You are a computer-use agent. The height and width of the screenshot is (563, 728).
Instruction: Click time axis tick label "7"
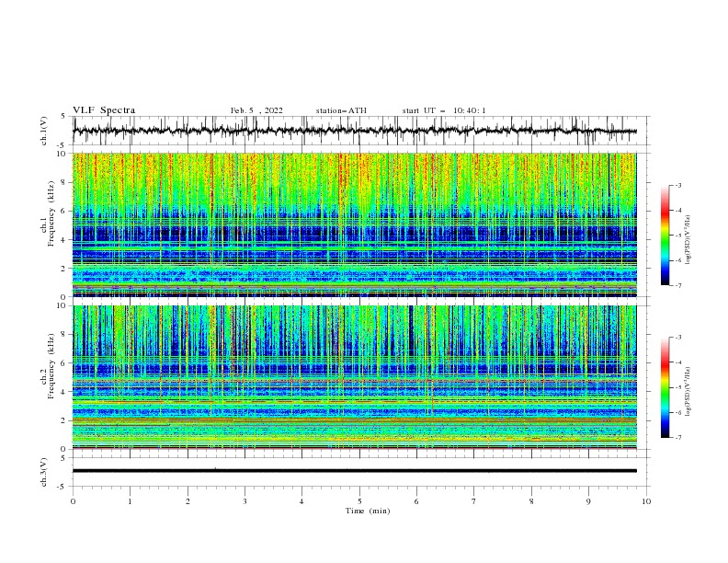[473, 501]
